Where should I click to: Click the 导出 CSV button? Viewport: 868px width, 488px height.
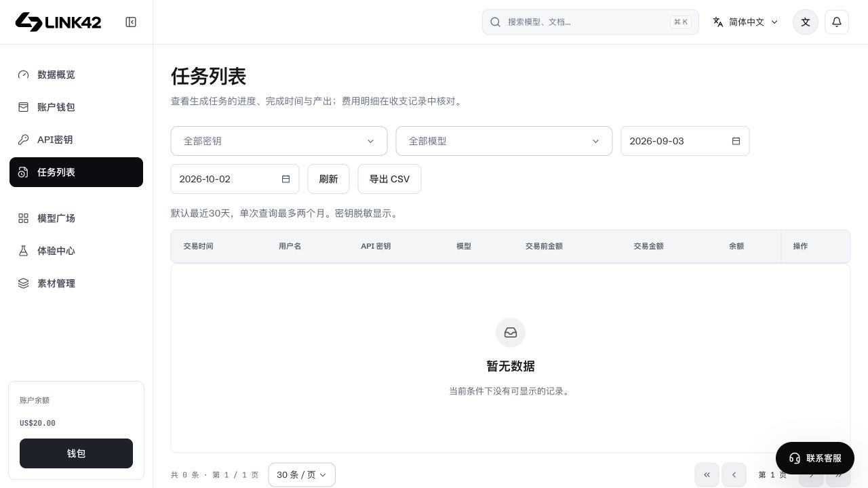coord(389,179)
